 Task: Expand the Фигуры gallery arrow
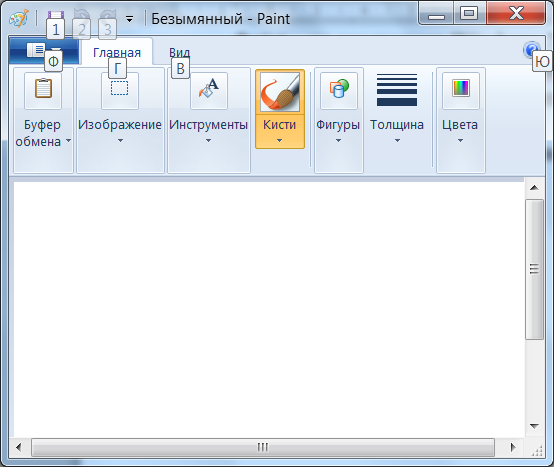coord(338,141)
